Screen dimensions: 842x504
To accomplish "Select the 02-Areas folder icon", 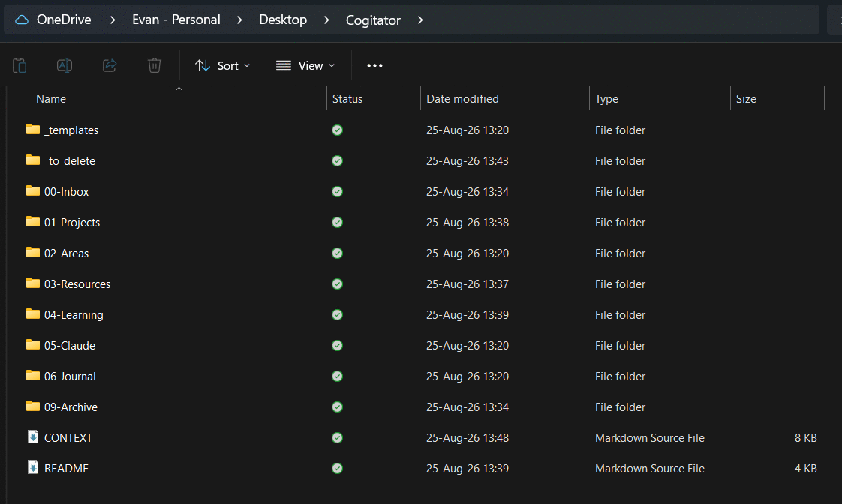I will [x=33, y=252].
